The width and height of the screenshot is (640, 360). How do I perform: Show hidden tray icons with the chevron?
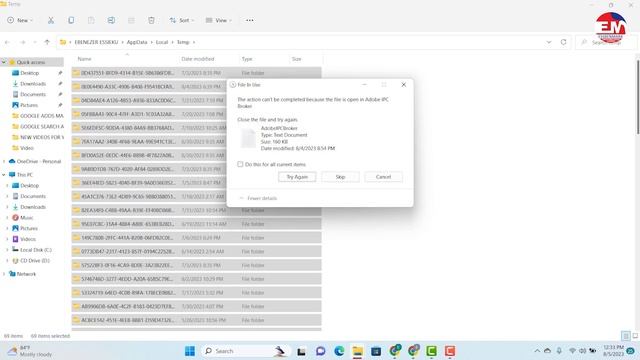point(537,351)
